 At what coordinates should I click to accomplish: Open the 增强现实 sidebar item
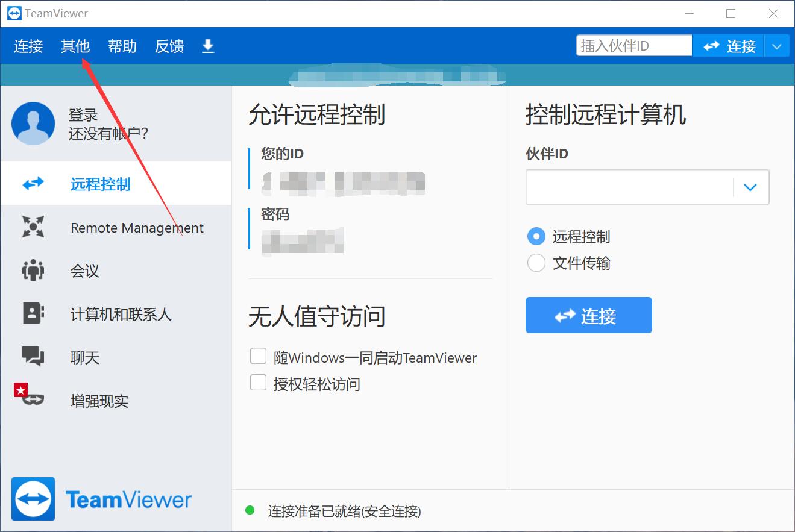pos(116,401)
